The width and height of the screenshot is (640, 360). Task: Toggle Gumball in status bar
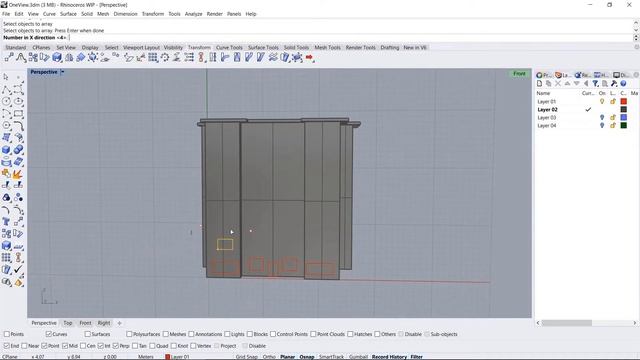(358, 357)
